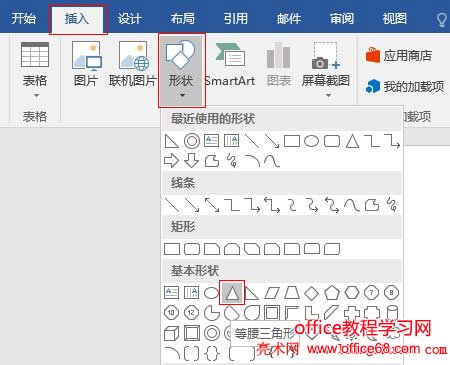Pick rectangle in recently used shapes
Screen dimensions: 450x365
(x=292, y=141)
